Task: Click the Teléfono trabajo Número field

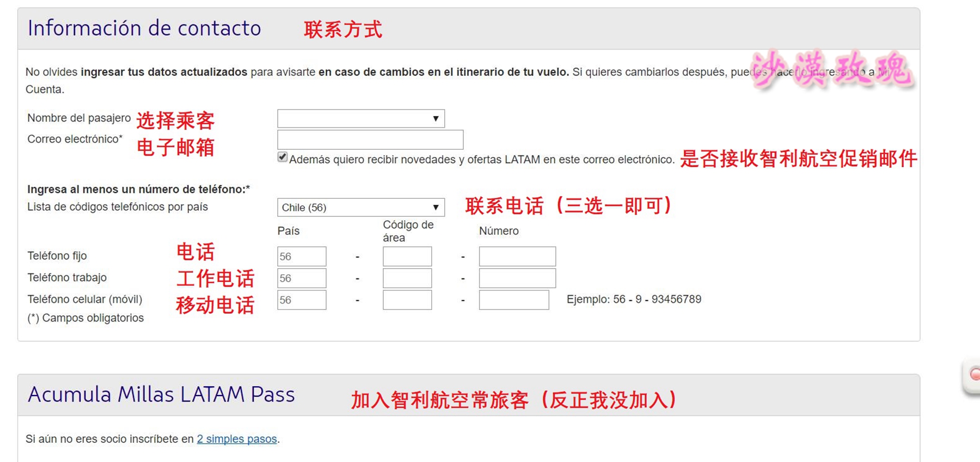Action: click(517, 278)
